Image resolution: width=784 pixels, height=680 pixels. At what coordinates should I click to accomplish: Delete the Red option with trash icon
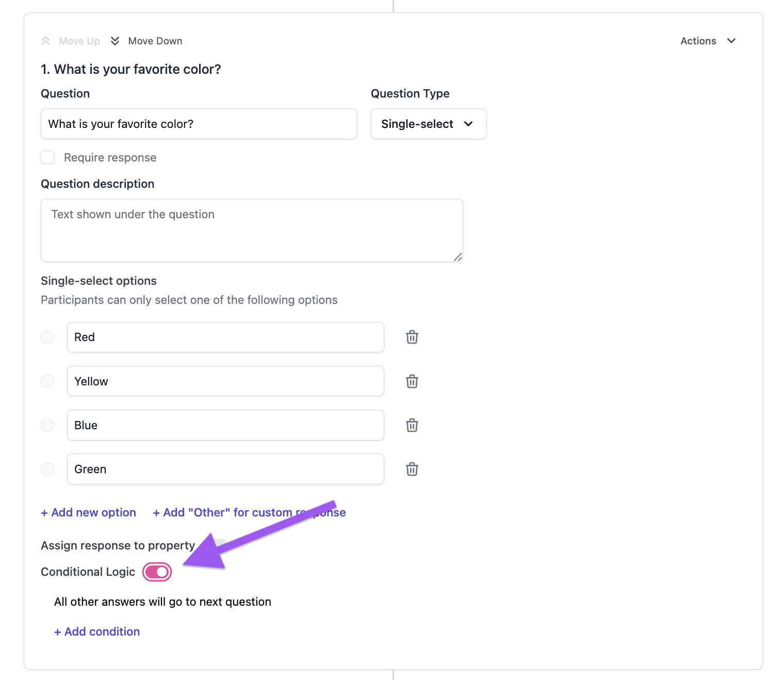(x=412, y=337)
